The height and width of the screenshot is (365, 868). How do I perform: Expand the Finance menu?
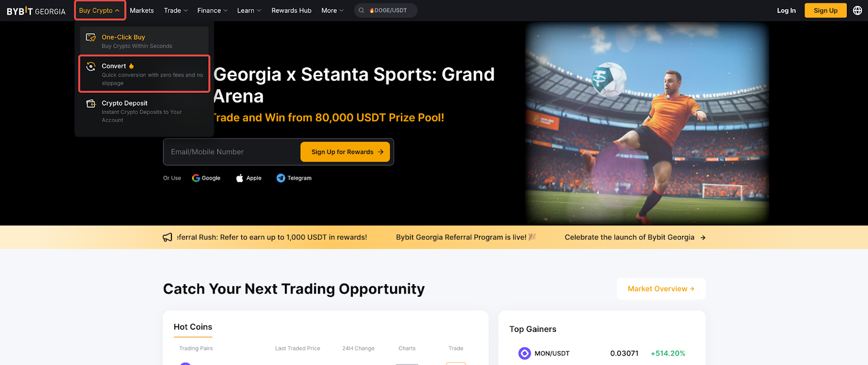click(212, 10)
